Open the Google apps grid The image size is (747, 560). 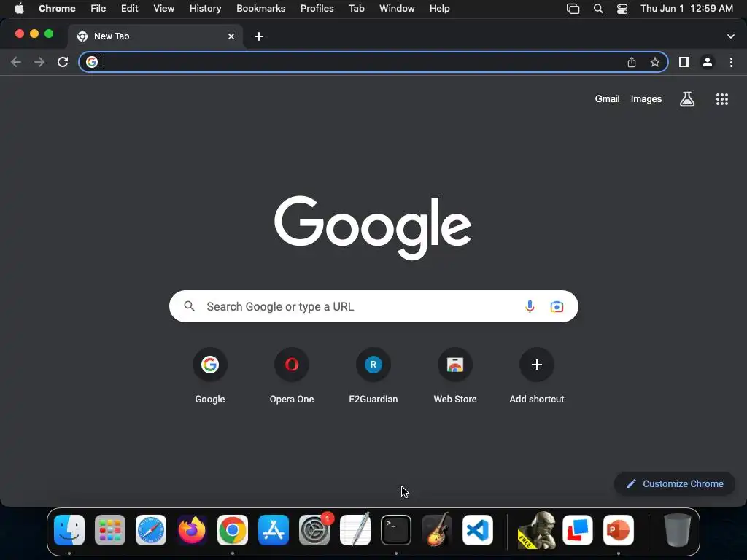[x=722, y=99]
